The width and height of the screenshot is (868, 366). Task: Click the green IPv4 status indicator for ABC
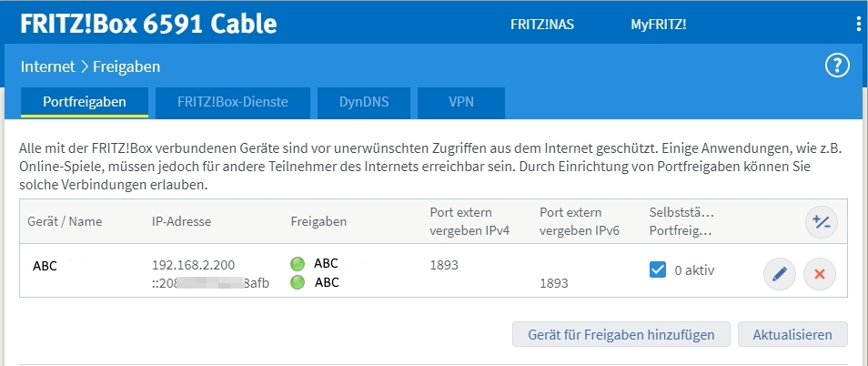coord(298,265)
